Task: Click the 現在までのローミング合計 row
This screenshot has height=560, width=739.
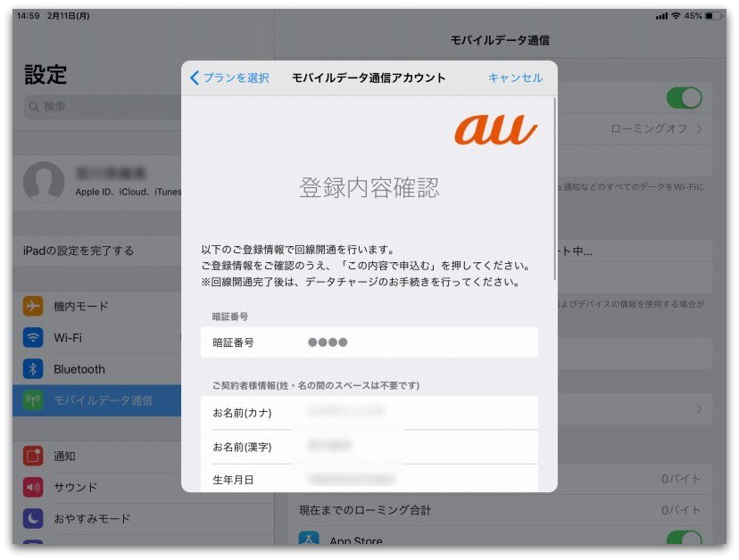Action: [500, 510]
